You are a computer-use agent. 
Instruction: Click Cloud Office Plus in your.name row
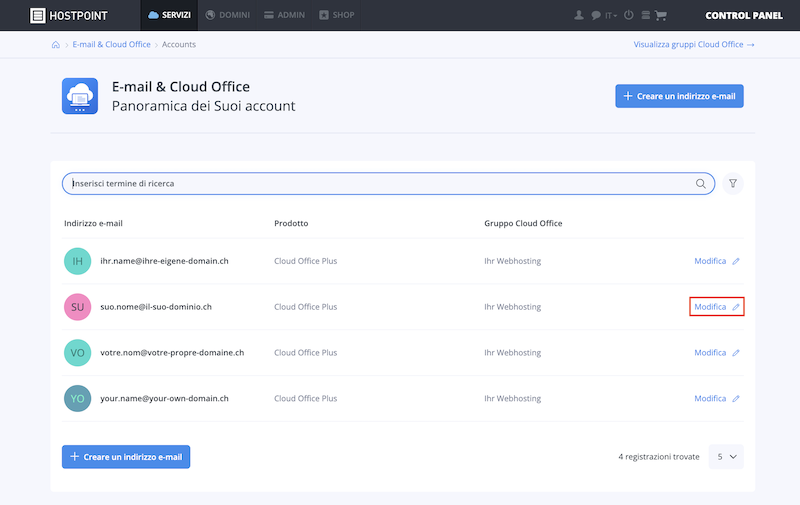click(x=306, y=399)
